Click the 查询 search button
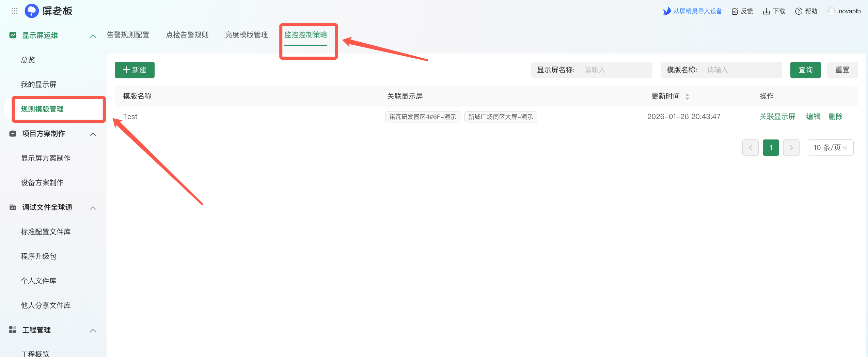 [x=805, y=70]
